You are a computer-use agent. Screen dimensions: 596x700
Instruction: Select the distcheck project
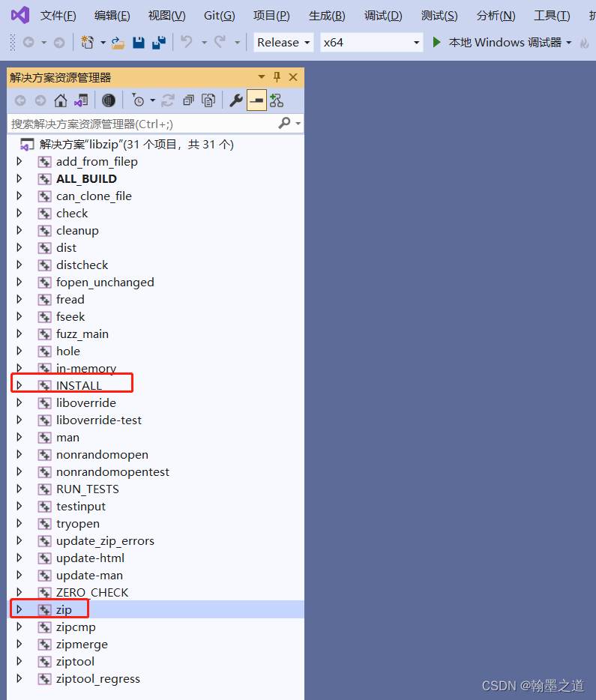click(x=82, y=265)
